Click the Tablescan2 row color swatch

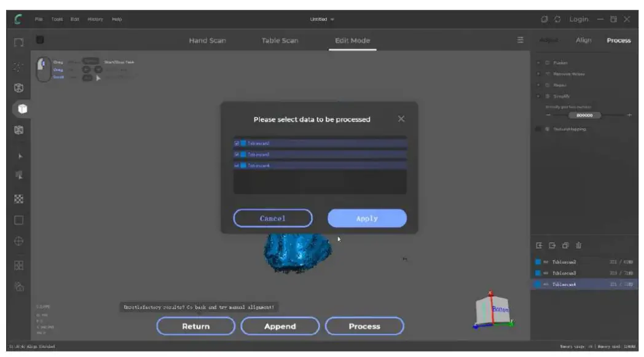pyautogui.click(x=538, y=262)
